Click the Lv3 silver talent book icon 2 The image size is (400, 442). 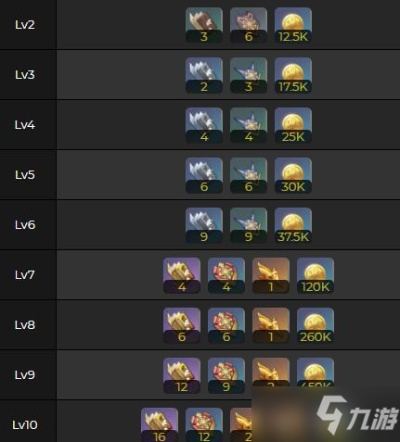pos(204,75)
